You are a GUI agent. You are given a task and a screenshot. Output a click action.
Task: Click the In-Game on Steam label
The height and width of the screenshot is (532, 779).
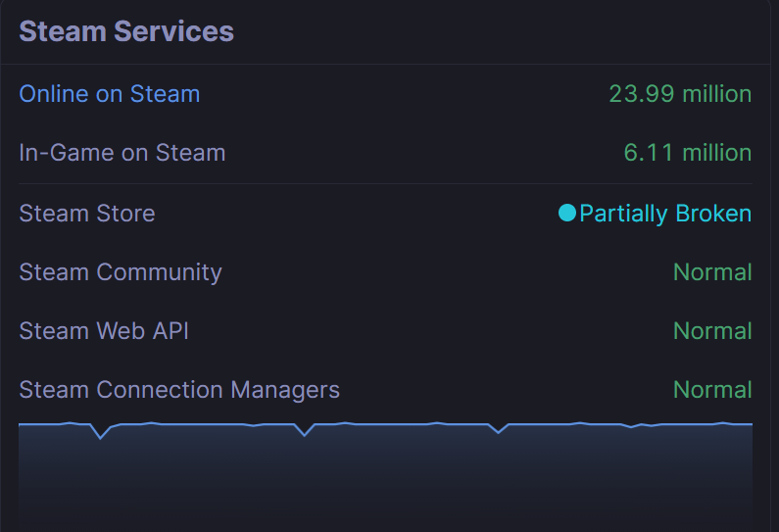coord(122,153)
